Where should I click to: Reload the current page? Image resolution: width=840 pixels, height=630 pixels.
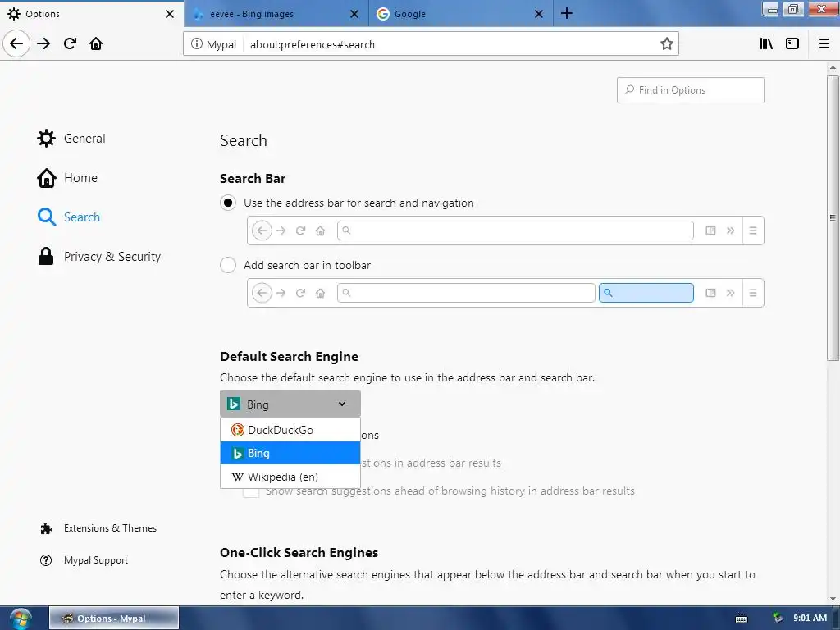(x=70, y=43)
